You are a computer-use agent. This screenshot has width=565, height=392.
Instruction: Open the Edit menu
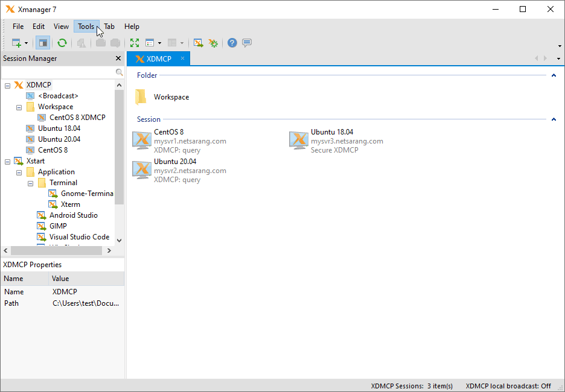pos(39,27)
